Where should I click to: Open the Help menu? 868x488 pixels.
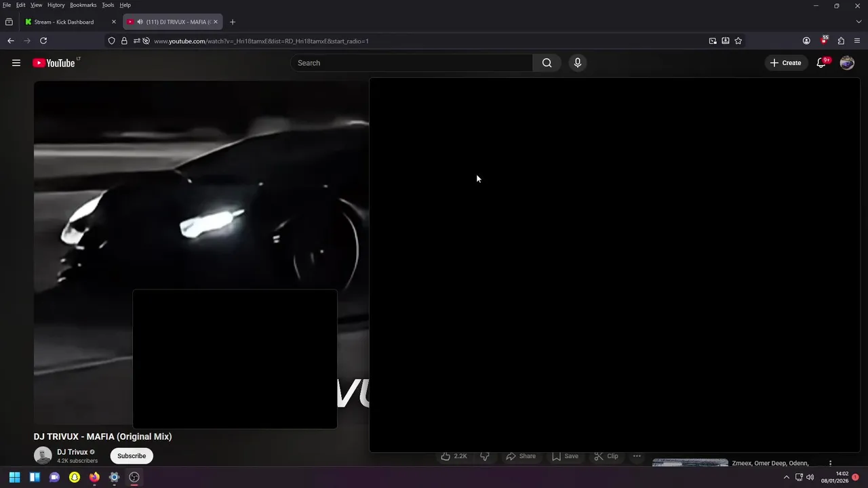tap(125, 5)
